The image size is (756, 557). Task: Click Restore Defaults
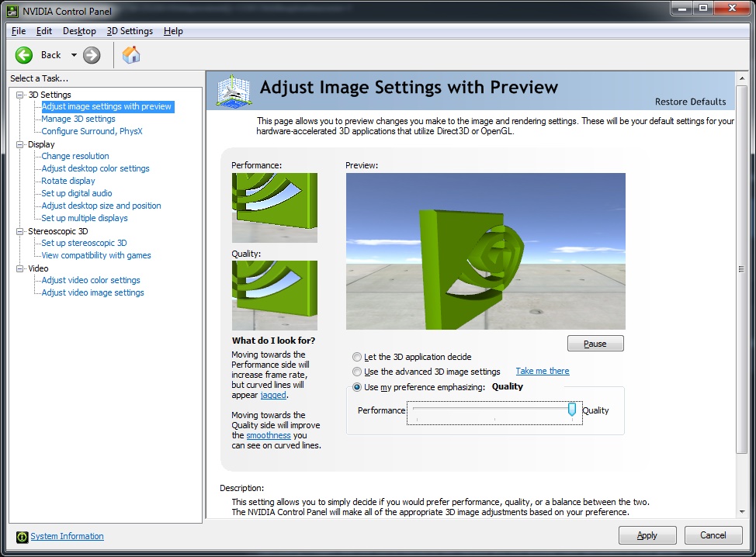(690, 102)
